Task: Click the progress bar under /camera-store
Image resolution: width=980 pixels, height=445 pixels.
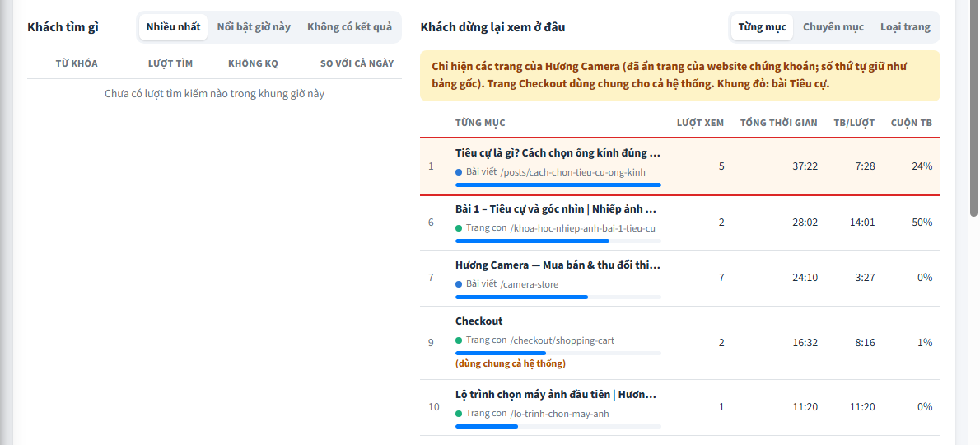Action: (x=558, y=297)
